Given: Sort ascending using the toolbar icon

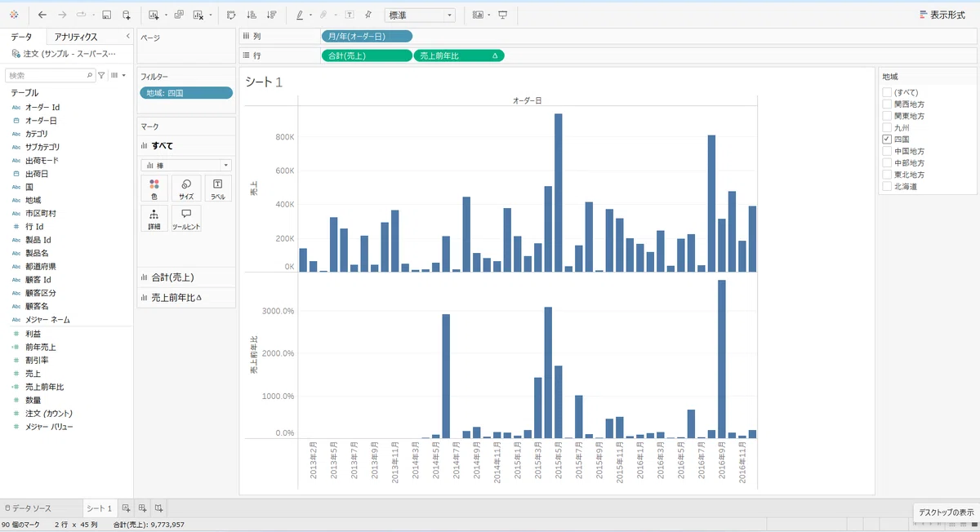Looking at the screenshot, I should click(252, 15).
